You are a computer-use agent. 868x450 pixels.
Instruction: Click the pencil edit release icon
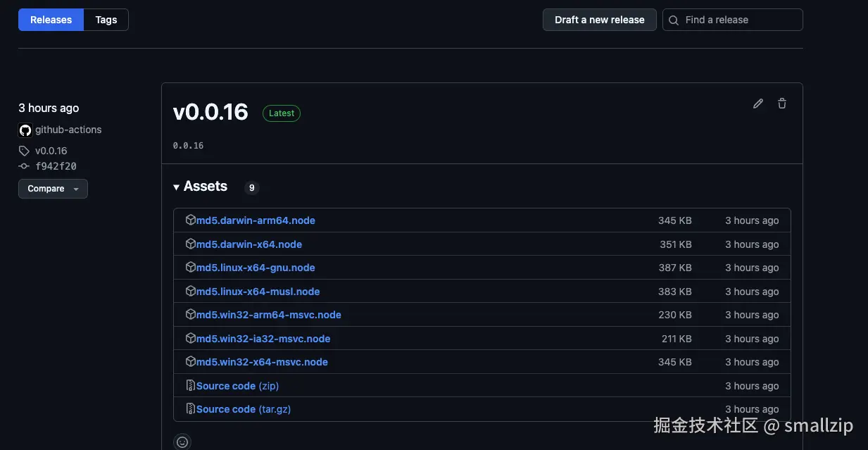[x=758, y=104]
